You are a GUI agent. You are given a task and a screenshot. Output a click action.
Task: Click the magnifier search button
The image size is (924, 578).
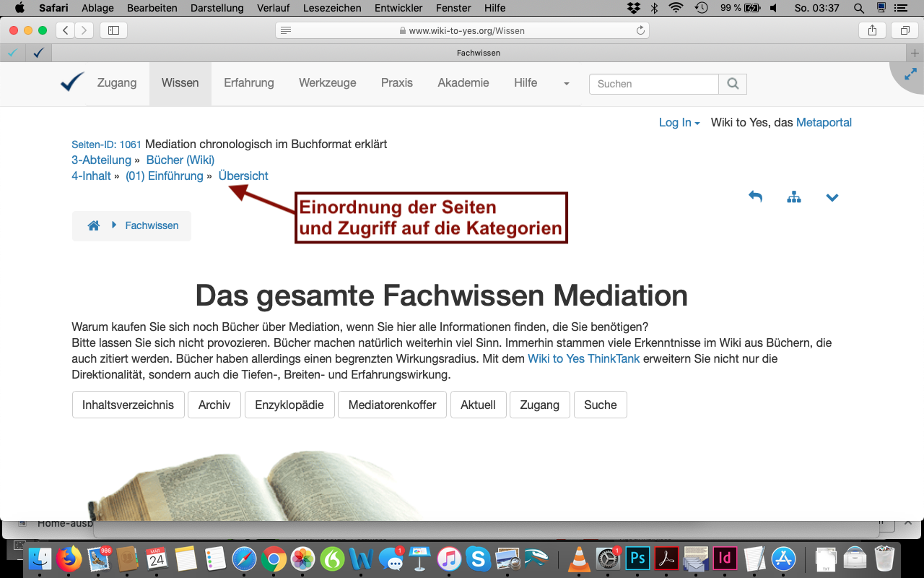coord(733,84)
